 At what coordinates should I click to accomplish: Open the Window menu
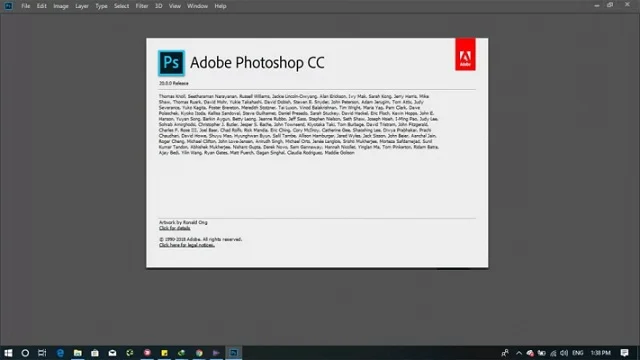pos(198,6)
